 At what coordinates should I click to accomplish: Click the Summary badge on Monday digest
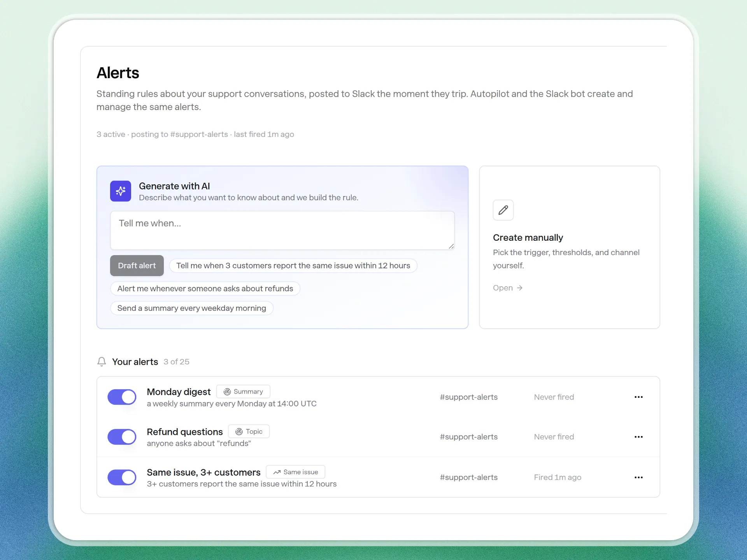point(243,392)
